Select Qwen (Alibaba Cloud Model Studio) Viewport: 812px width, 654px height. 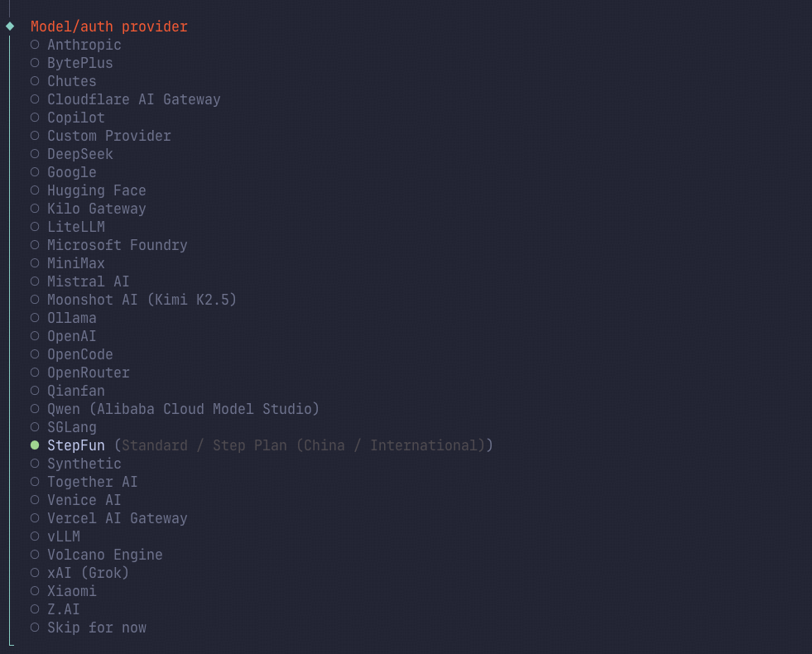(x=175, y=409)
